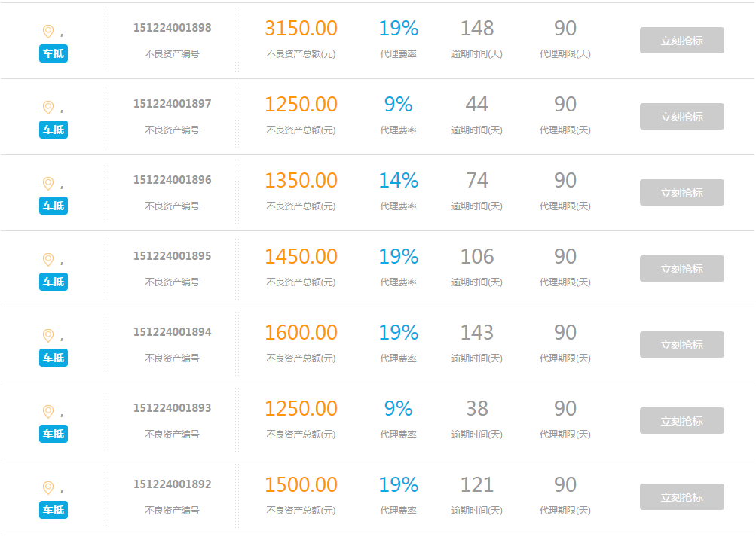This screenshot has height=537, width=756.
Task: Select the 1600.00 total amount value
Action: click(301, 332)
